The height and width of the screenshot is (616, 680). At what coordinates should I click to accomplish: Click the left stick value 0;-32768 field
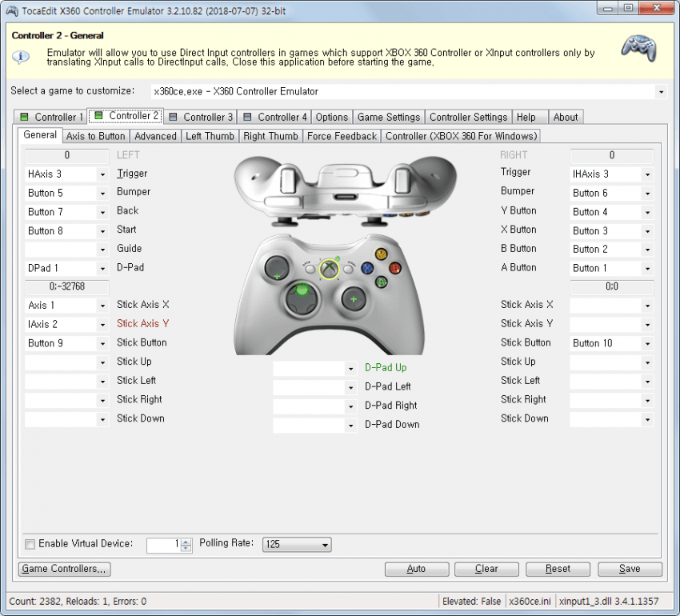[x=66, y=286]
